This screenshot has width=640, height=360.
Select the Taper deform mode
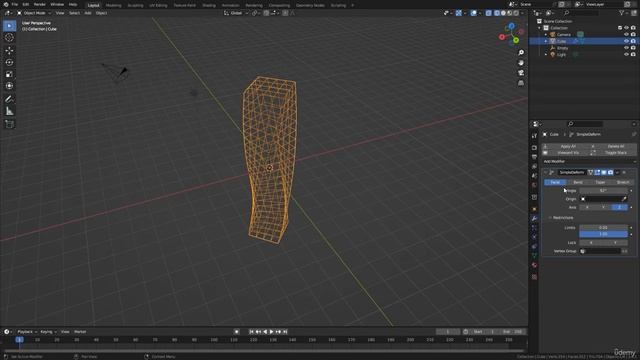click(600, 182)
